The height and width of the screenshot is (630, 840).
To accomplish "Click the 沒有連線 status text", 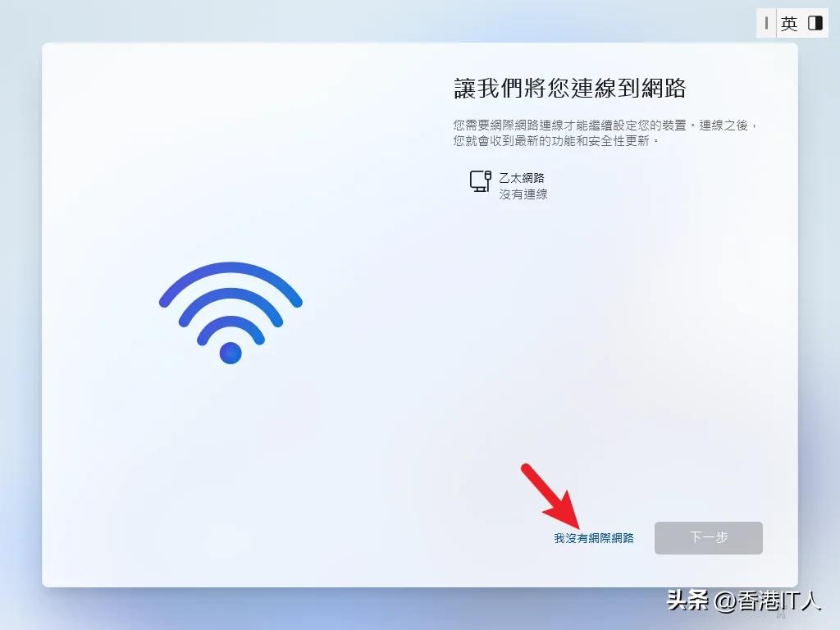I will coord(523,194).
